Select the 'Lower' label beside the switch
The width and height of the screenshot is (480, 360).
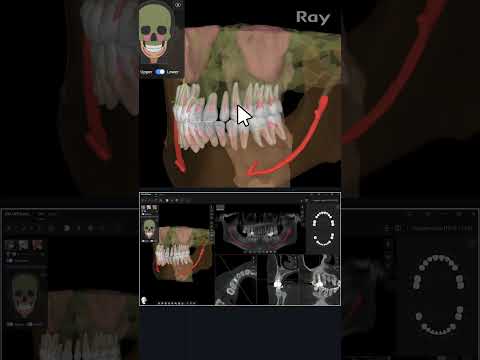(x=173, y=72)
